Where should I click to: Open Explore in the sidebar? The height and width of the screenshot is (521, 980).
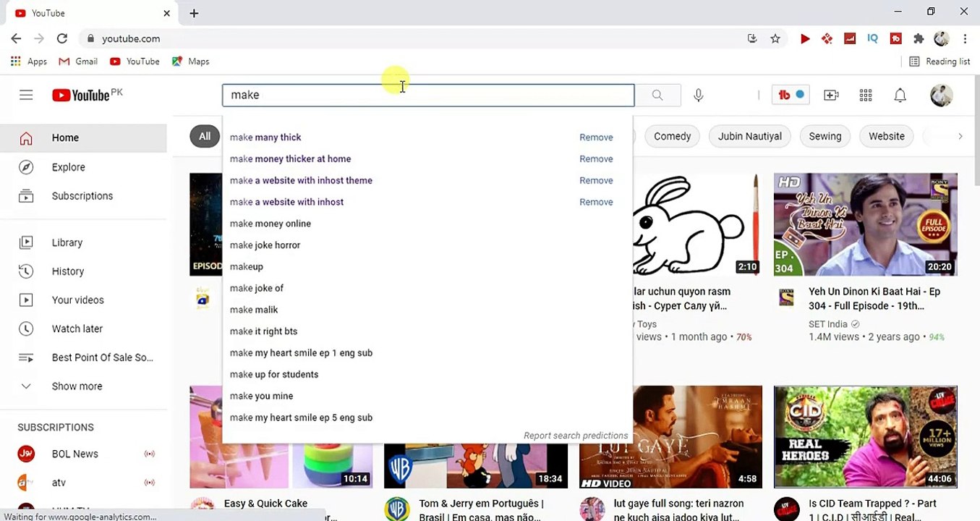83,167
